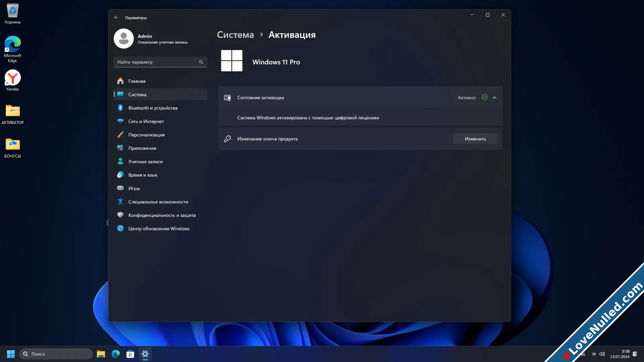Open the volume tray icon
This screenshot has width=644, height=362.
[602, 354]
